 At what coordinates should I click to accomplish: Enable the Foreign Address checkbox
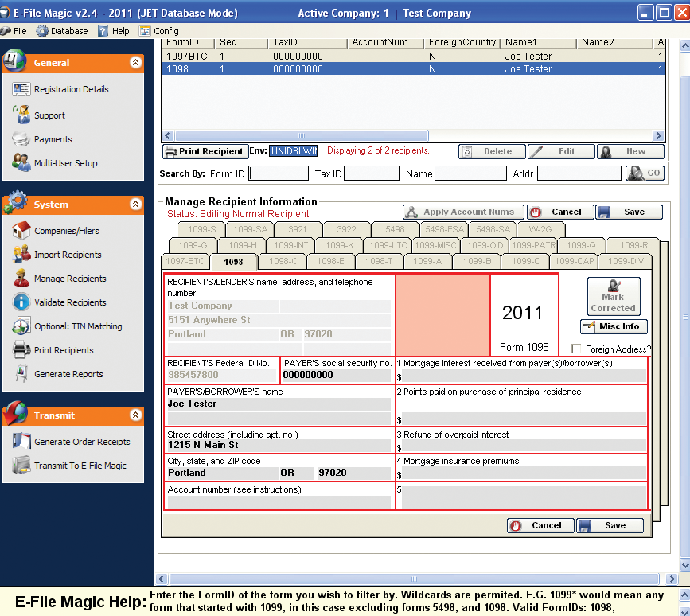click(x=577, y=349)
